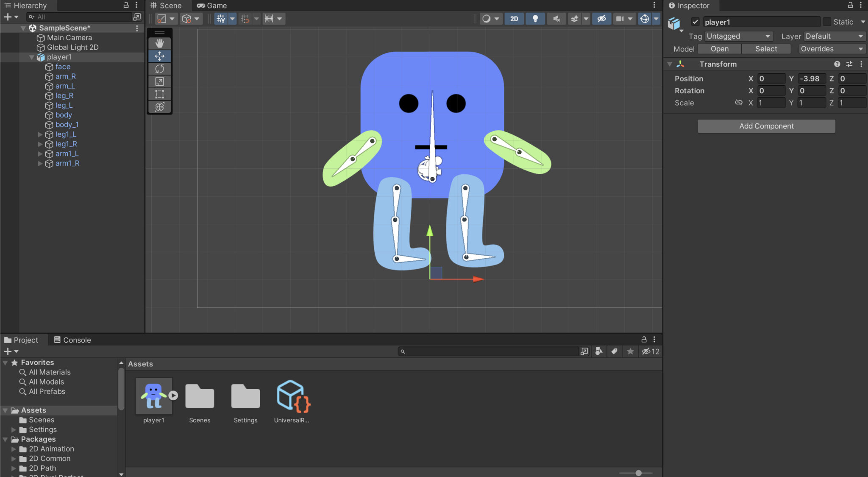The width and height of the screenshot is (868, 477).
Task: Select the Hand tool in the Scene toolbar
Action: click(x=159, y=43)
